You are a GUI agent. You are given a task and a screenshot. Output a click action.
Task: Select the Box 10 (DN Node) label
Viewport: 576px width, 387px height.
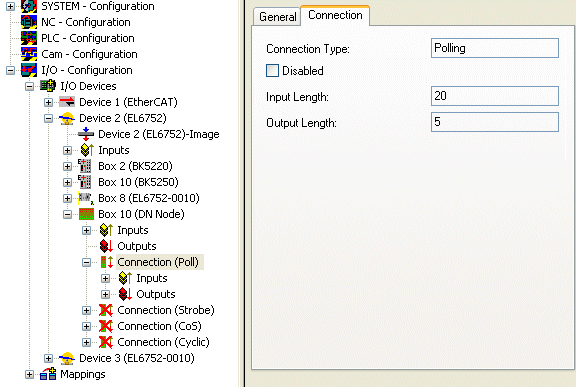[x=141, y=214]
